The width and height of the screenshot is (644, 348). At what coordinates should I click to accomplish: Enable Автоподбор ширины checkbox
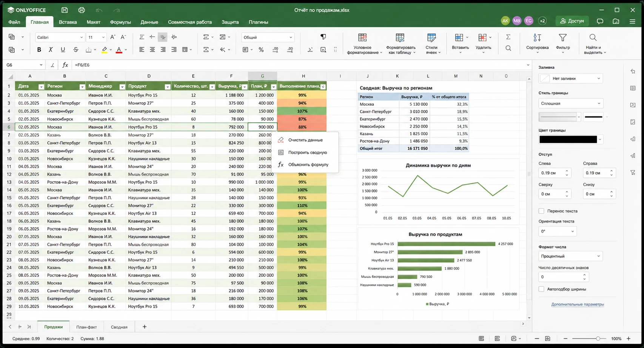point(541,289)
